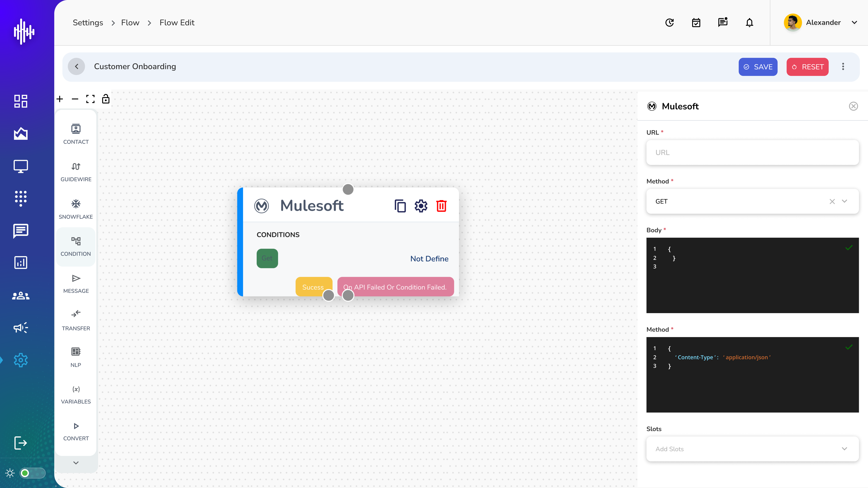Click the Mulesoft logo on the node

261,206
